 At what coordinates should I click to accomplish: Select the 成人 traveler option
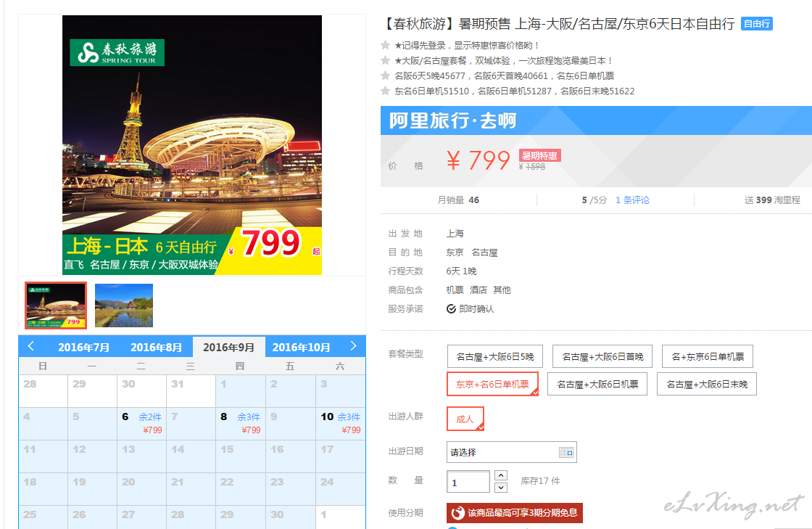pos(465,419)
